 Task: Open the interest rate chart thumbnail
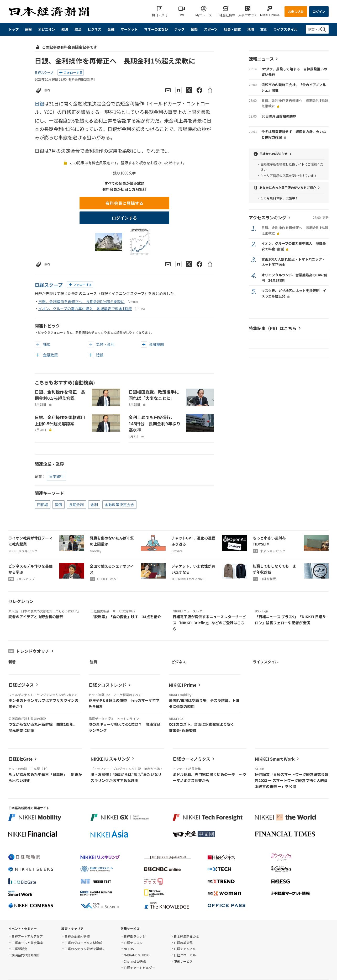[x=140, y=242]
